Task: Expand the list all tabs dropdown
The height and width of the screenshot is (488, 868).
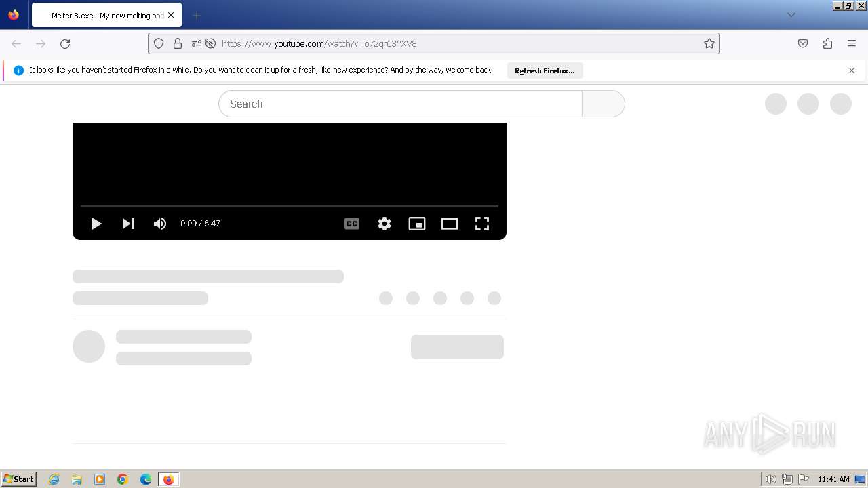Action: tap(791, 15)
